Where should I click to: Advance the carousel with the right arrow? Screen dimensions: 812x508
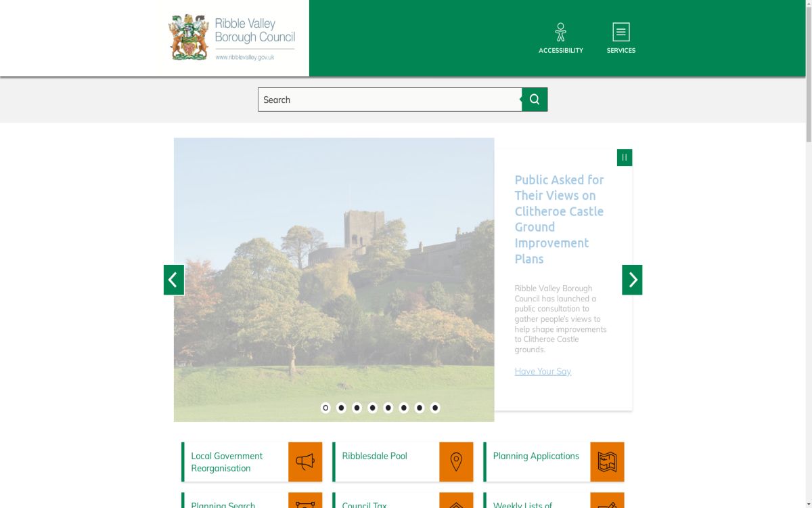632,279
